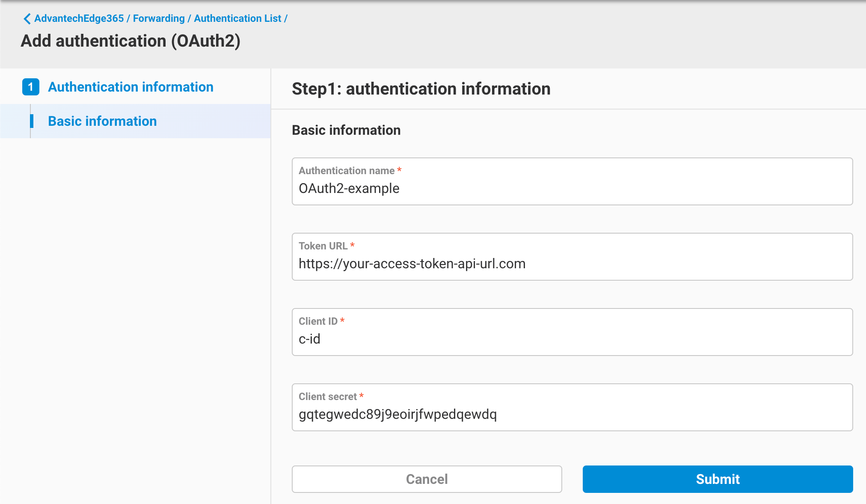Select the step 1 numbered badge icon
Image resolution: width=866 pixels, height=504 pixels.
[x=30, y=87]
